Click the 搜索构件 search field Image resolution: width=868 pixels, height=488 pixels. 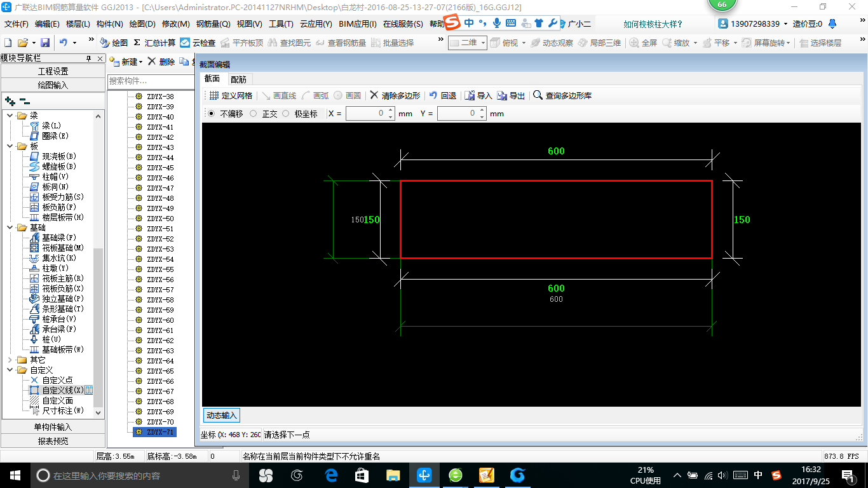click(x=151, y=81)
